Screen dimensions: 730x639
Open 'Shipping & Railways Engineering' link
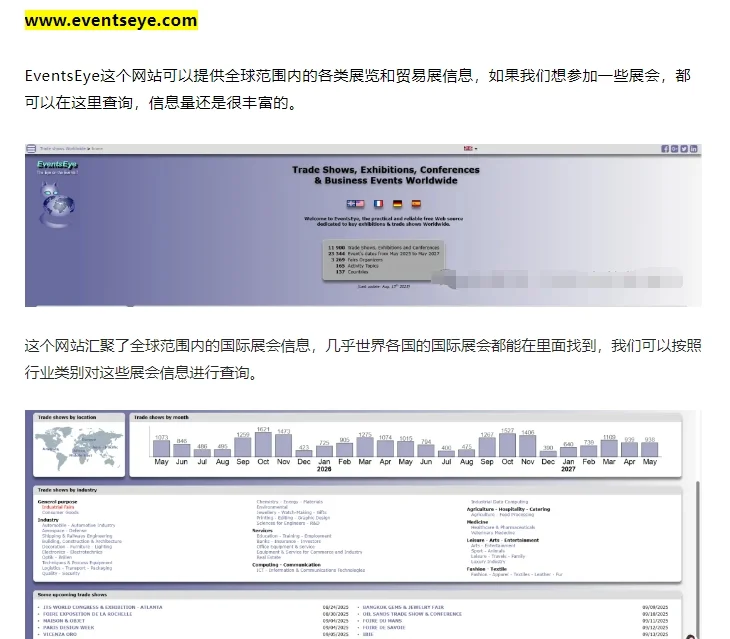77,536
